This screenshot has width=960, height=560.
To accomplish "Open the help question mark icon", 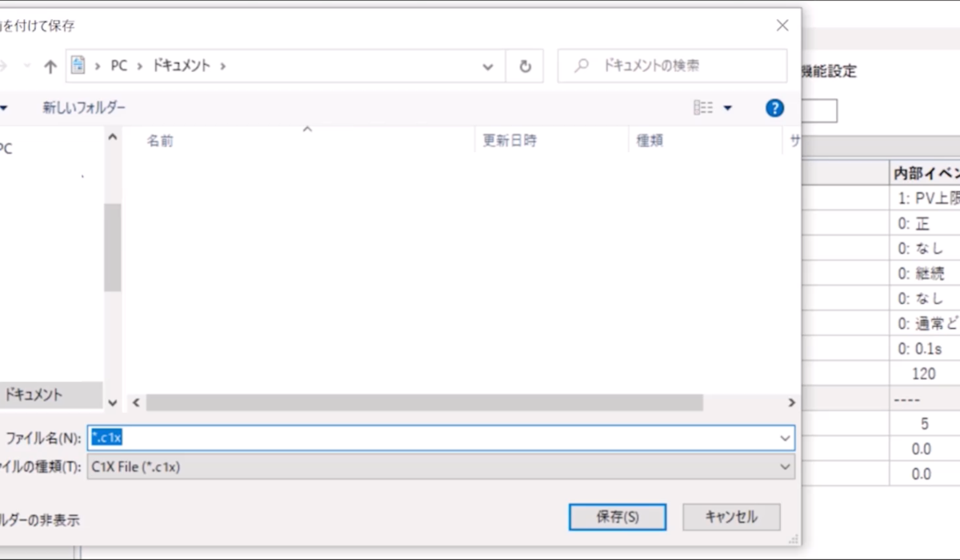I will [774, 108].
